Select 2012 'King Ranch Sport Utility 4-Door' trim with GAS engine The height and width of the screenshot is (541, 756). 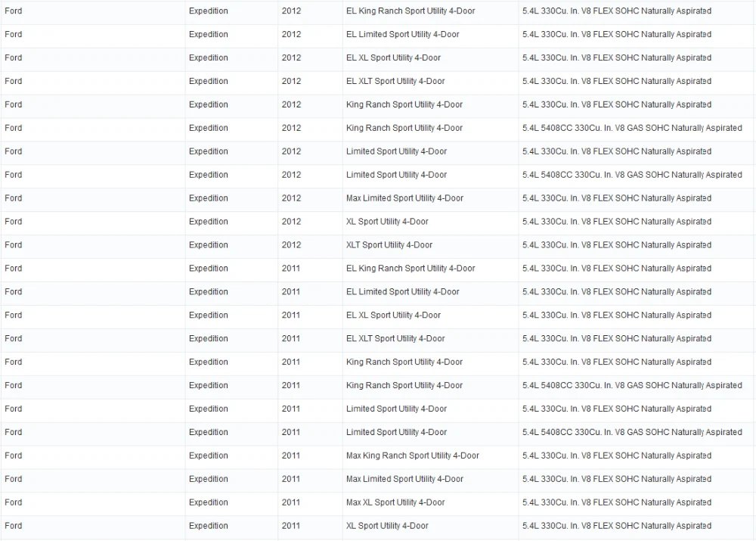click(x=404, y=128)
